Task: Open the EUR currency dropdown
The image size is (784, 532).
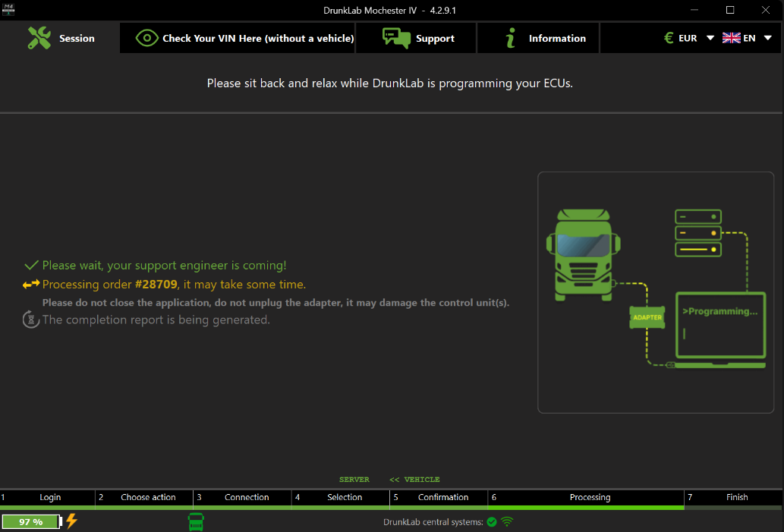Action: pyautogui.click(x=709, y=37)
